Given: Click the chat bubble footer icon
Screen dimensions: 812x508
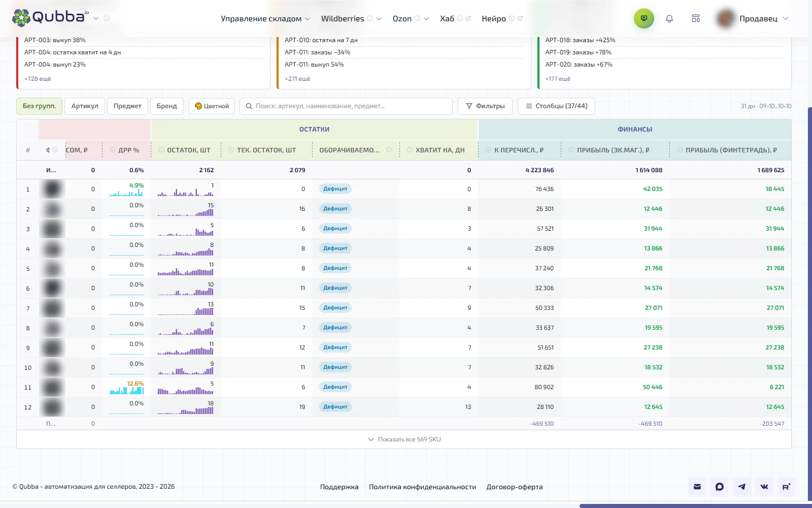Looking at the screenshot, I should [x=720, y=487].
